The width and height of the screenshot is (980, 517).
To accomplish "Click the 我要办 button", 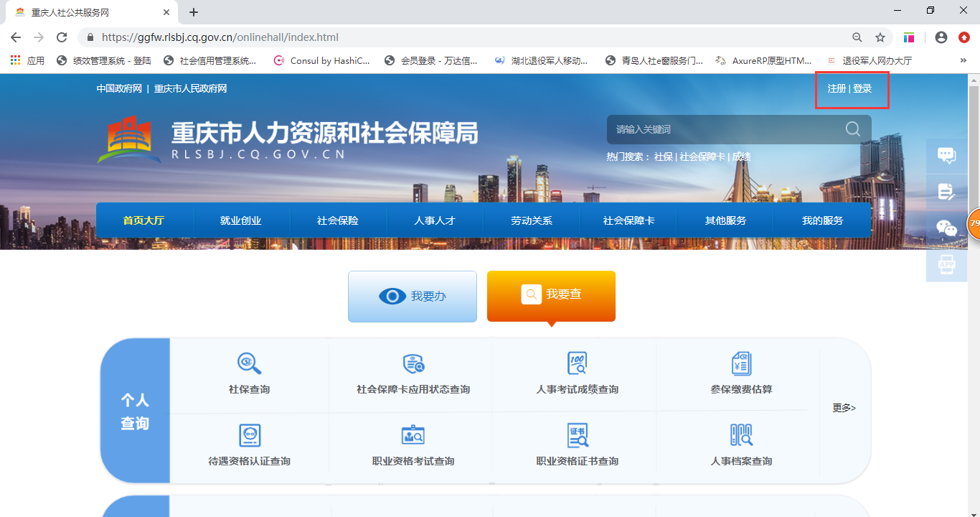I will [x=413, y=296].
